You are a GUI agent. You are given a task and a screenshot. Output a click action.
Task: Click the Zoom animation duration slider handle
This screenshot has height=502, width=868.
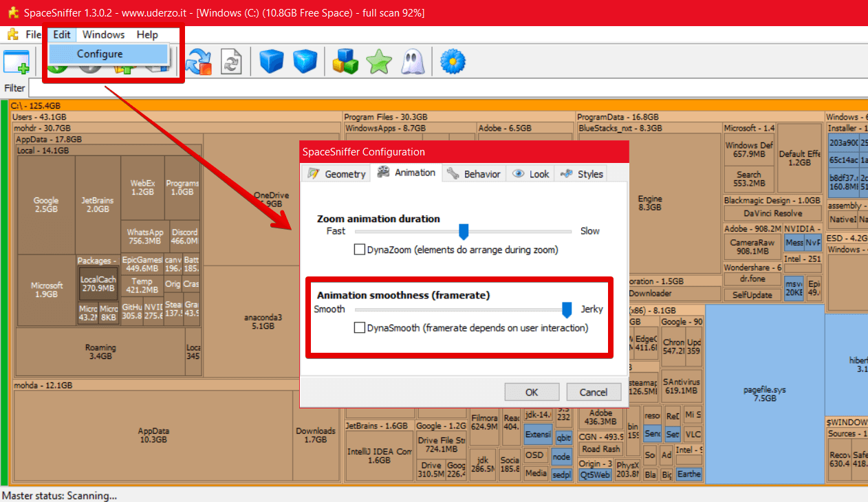coord(464,232)
